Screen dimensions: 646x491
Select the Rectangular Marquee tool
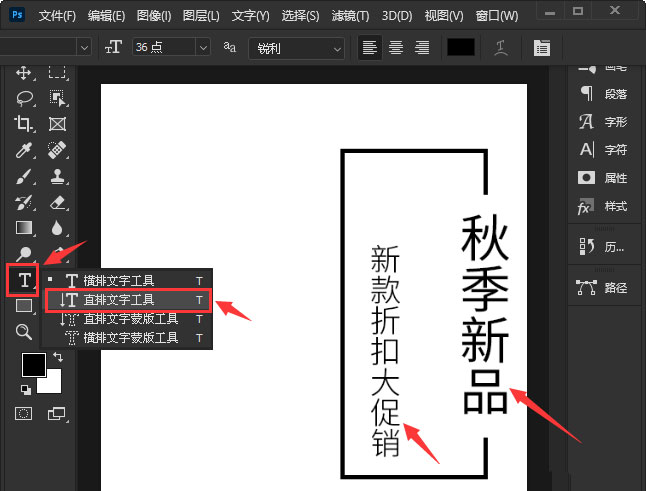tap(57, 72)
